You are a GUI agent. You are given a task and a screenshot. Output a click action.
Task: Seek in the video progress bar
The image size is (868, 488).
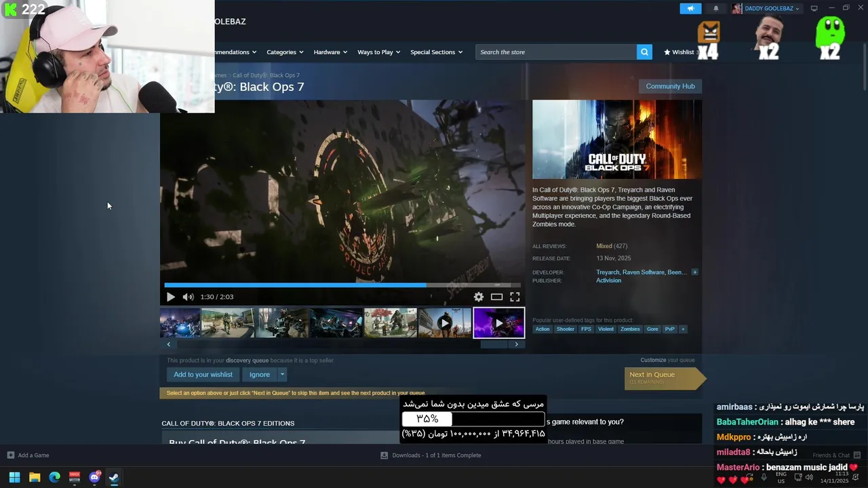(342, 285)
